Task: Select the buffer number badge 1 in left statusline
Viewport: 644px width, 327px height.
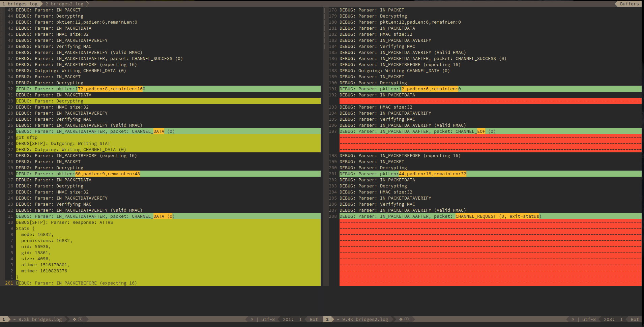Action: point(3,319)
